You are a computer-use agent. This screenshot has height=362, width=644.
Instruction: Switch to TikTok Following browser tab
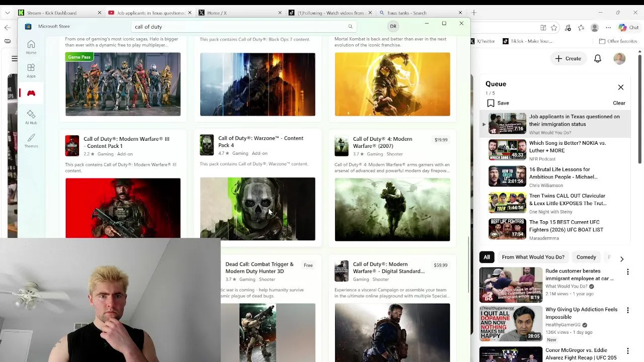[331, 13]
